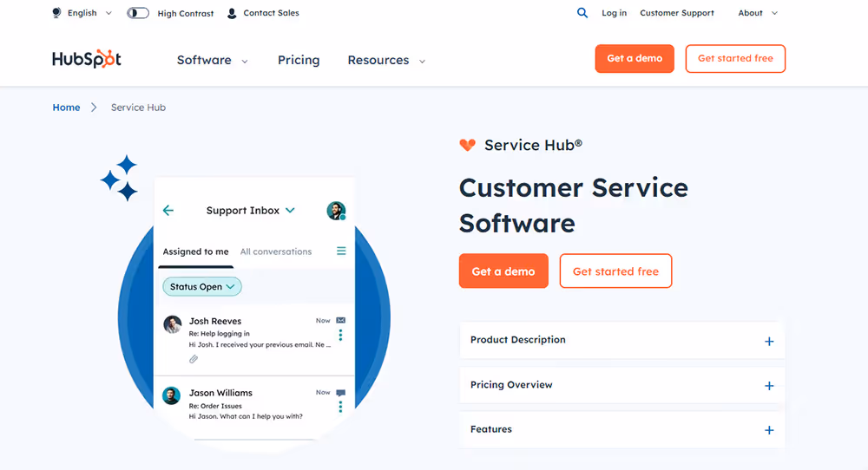Click the Contact Sales person icon
This screenshot has width=868, height=470.
[232, 13]
